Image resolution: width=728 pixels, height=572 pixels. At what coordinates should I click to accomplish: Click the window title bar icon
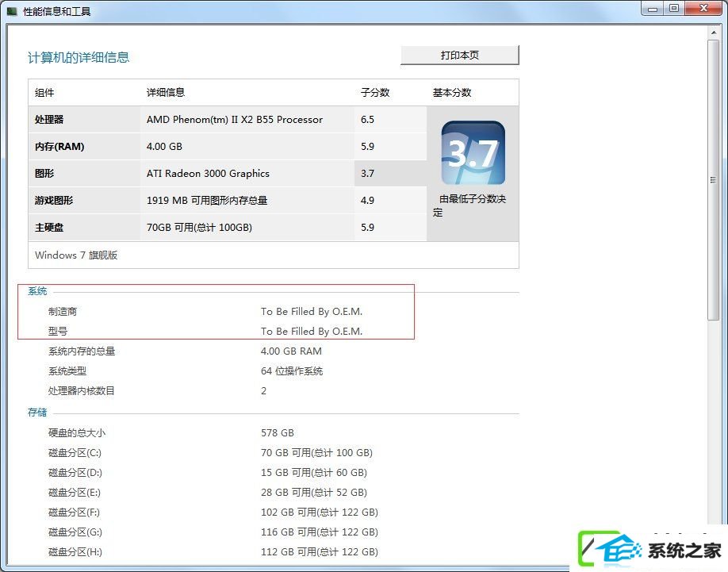(12, 11)
